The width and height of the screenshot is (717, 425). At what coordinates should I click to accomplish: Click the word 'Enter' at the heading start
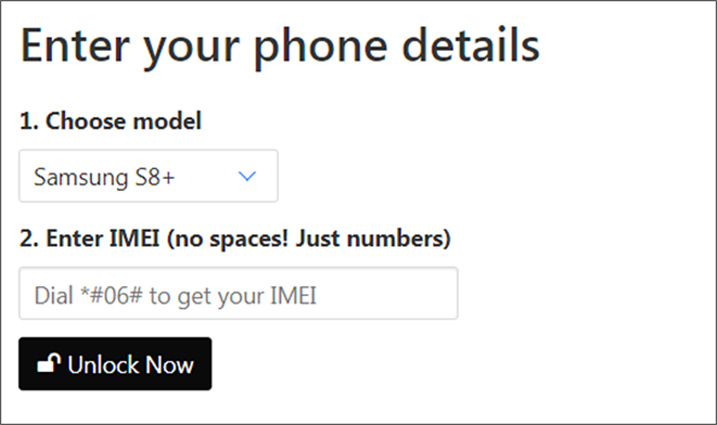[76, 47]
